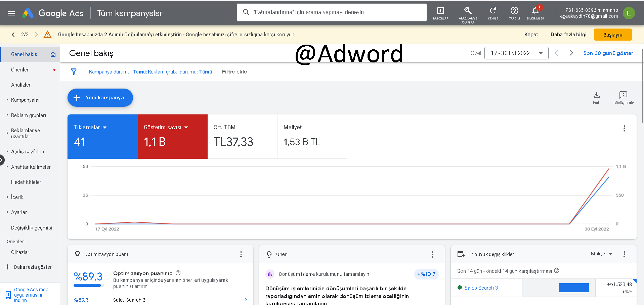Click the Google Ads logo
The width and height of the screenshot is (644, 305).
click(x=53, y=13)
